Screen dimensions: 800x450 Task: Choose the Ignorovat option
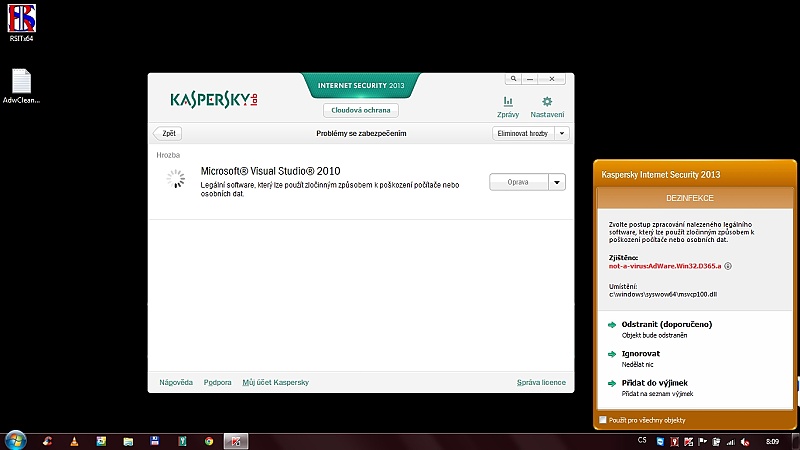pos(640,354)
